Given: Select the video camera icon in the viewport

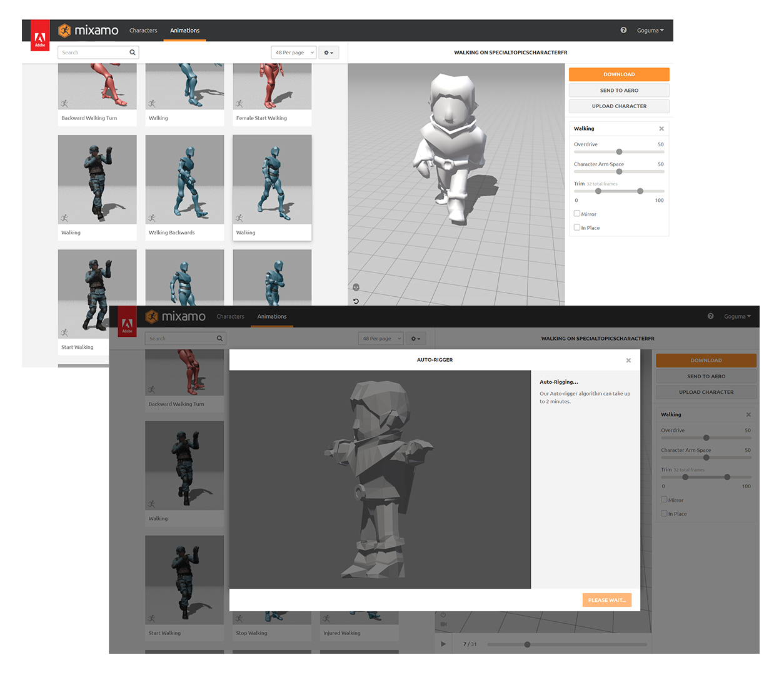Looking at the screenshot, I should tap(444, 623).
